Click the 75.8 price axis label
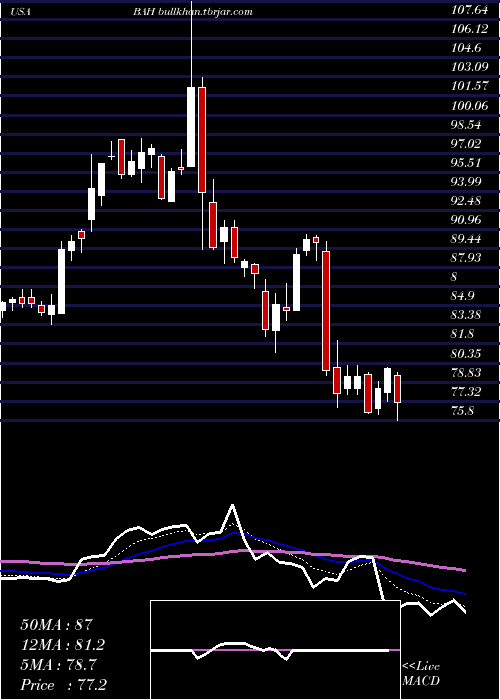This screenshot has height=700, width=500. (x=463, y=411)
